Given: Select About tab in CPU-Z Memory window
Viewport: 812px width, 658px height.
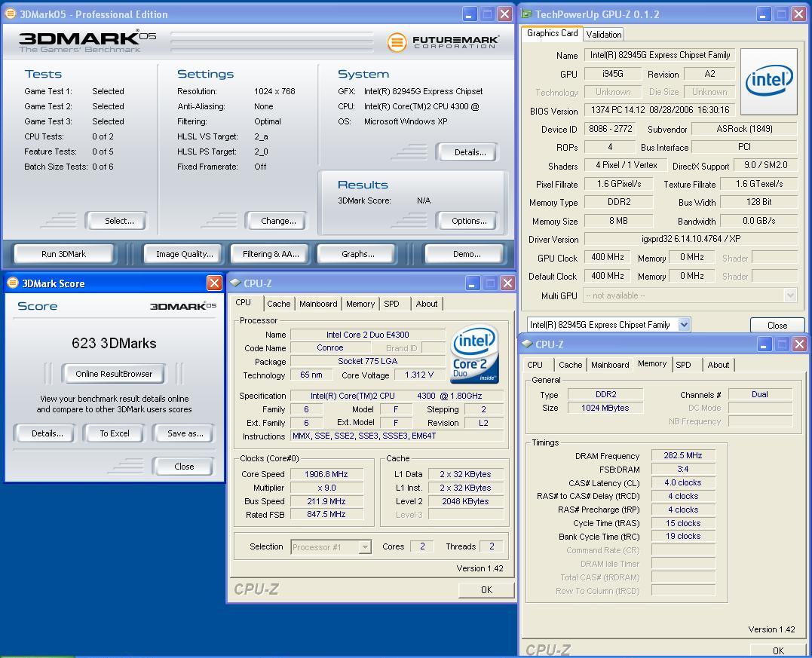Looking at the screenshot, I should pyautogui.click(x=719, y=365).
